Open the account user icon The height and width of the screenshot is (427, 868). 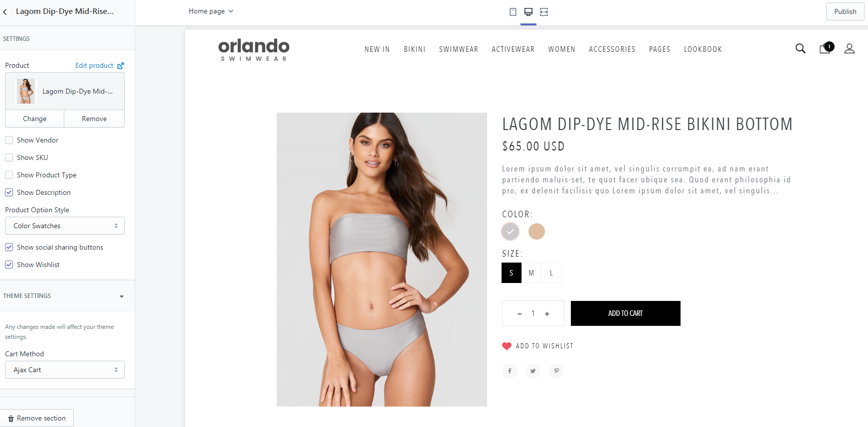(x=850, y=48)
